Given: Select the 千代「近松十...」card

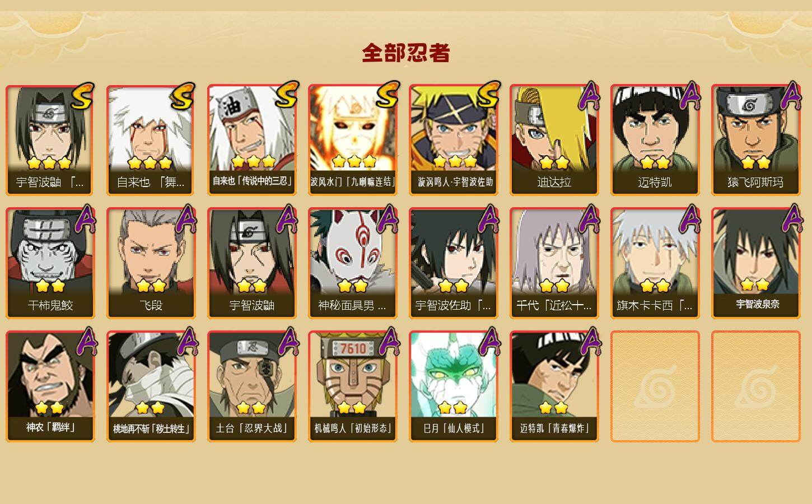Looking at the screenshot, I should (x=554, y=263).
